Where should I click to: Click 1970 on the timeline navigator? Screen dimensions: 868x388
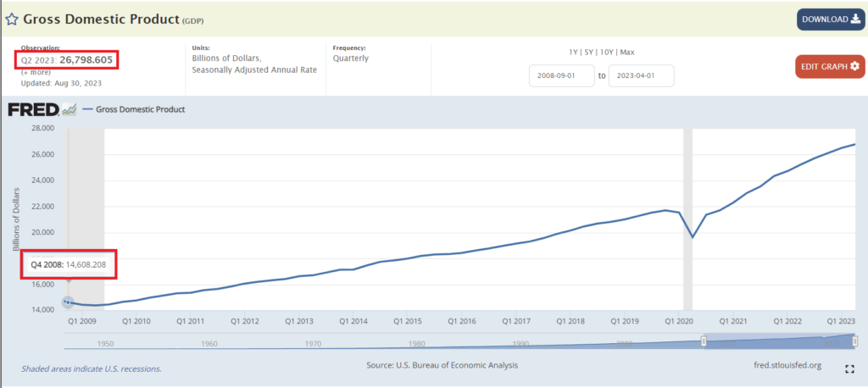[312, 343]
